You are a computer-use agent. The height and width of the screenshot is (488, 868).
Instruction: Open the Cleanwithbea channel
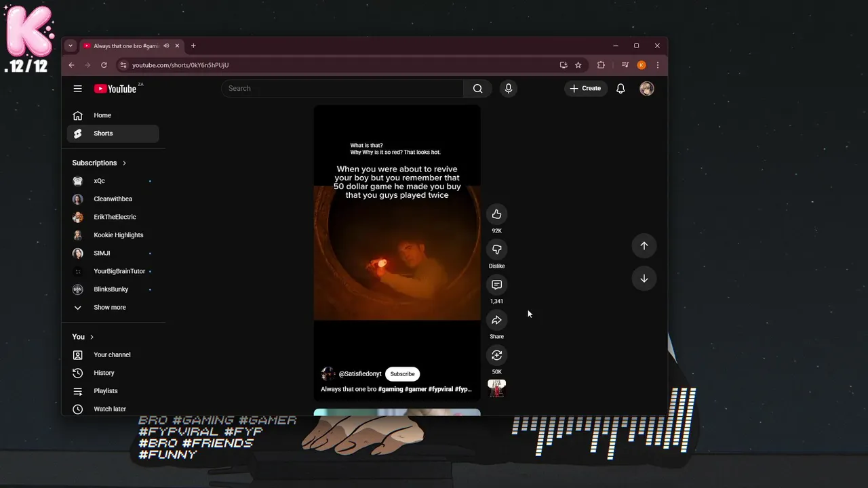(x=113, y=199)
